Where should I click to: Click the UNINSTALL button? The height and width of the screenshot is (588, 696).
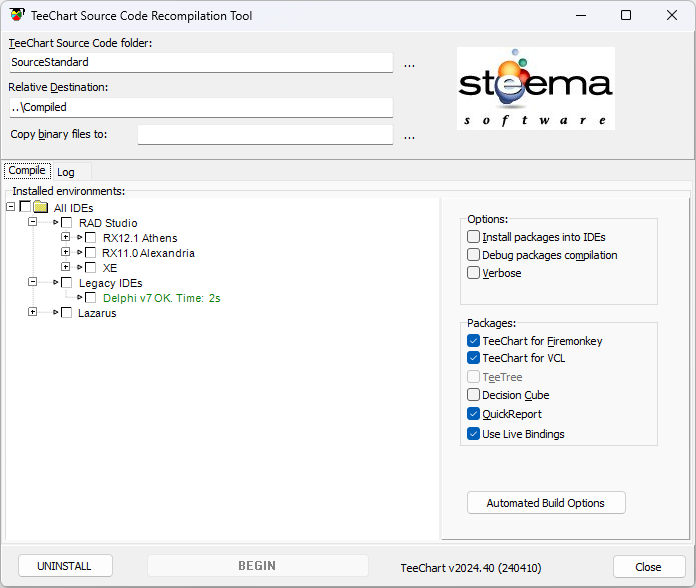tap(65, 566)
